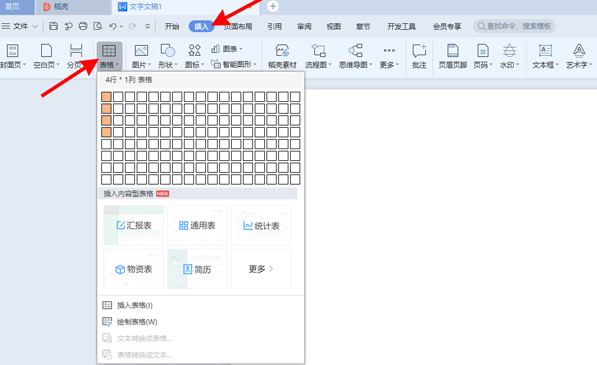Screen dimensions: 597x365
Task: Switch to the 视图 tab
Action: pos(334,26)
